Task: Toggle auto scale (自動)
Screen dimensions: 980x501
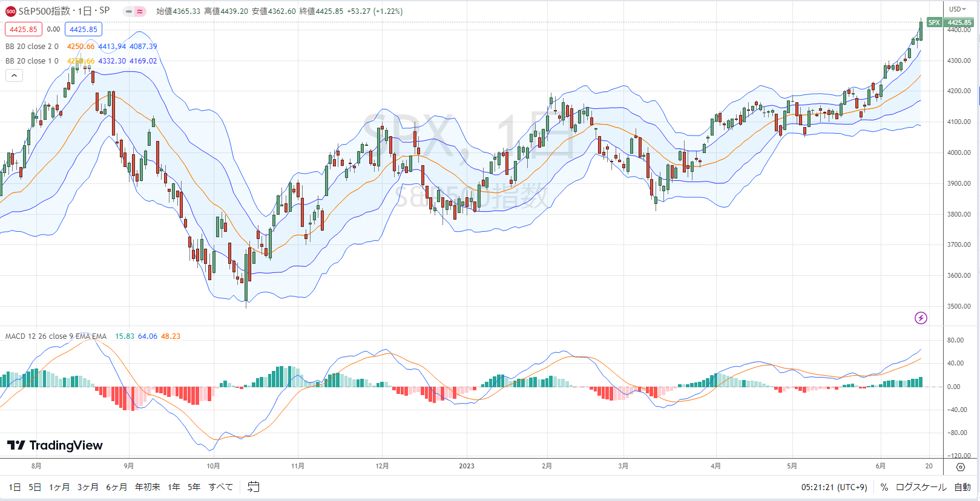Action: coord(962,487)
